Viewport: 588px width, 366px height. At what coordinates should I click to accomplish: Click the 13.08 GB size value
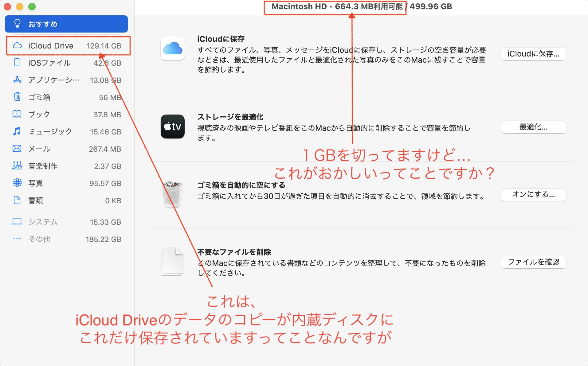pos(106,80)
